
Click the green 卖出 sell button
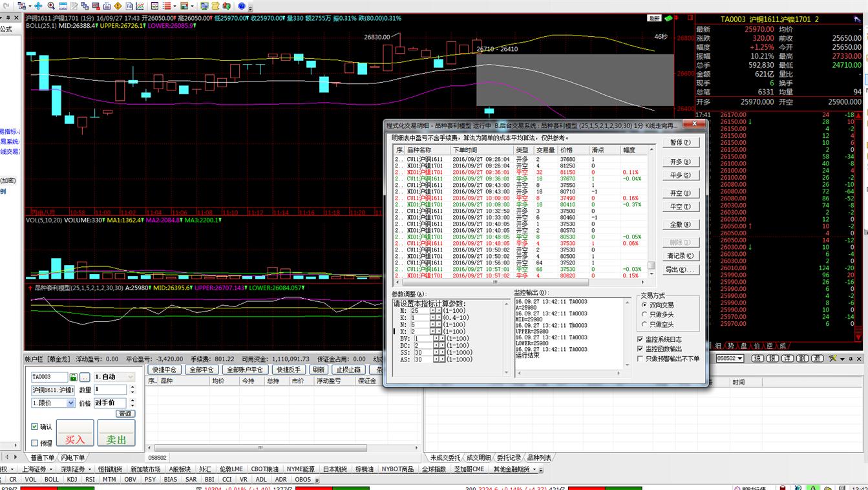116,432
